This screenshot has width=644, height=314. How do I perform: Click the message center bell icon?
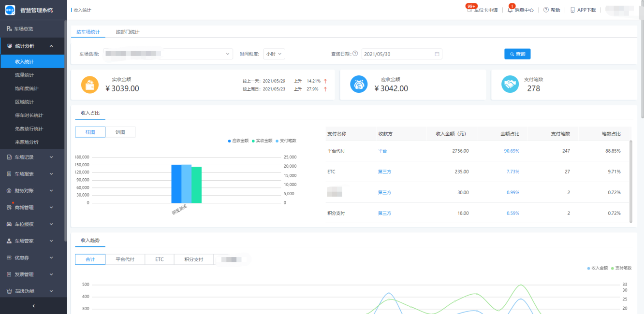pyautogui.click(x=510, y=10)
